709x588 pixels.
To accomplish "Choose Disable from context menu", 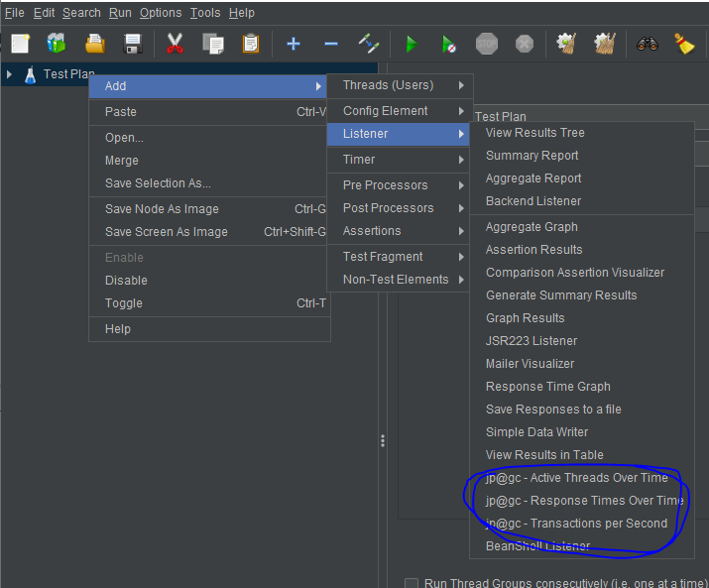I will [208, 281].
